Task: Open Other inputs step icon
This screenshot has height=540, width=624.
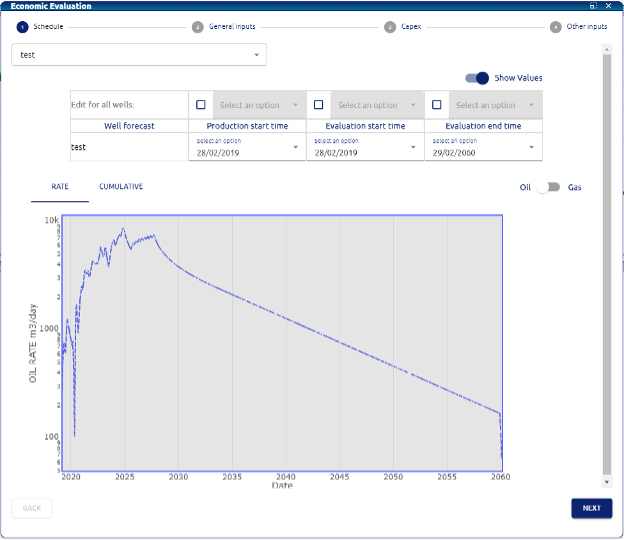Action: click(x=556, y=27)
